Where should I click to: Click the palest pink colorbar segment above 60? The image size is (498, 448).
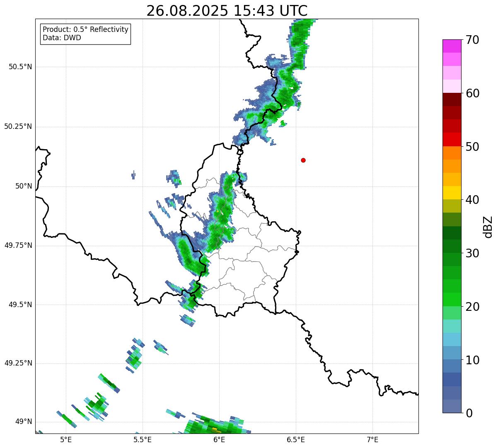pyautogui.click(x=452, y=86)
